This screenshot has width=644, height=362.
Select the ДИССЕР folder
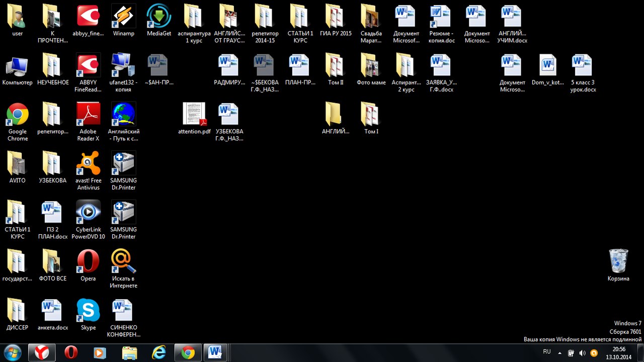[18, 314]
